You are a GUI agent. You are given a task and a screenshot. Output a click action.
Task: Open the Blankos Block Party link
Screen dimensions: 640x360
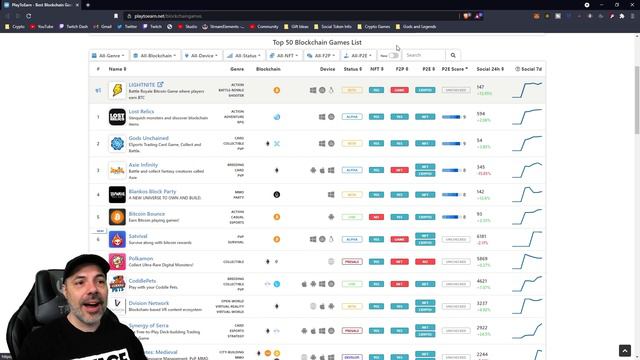152,191
